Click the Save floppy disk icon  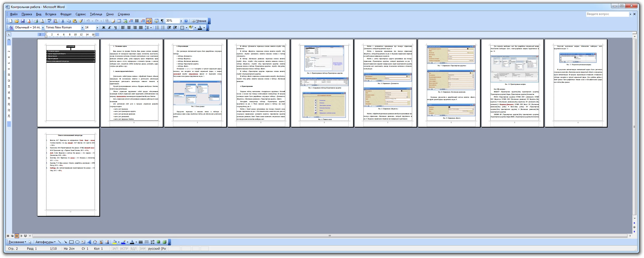23,21
